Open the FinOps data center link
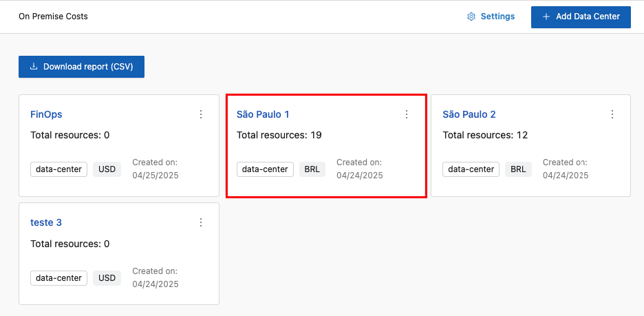 click(46, 114)
